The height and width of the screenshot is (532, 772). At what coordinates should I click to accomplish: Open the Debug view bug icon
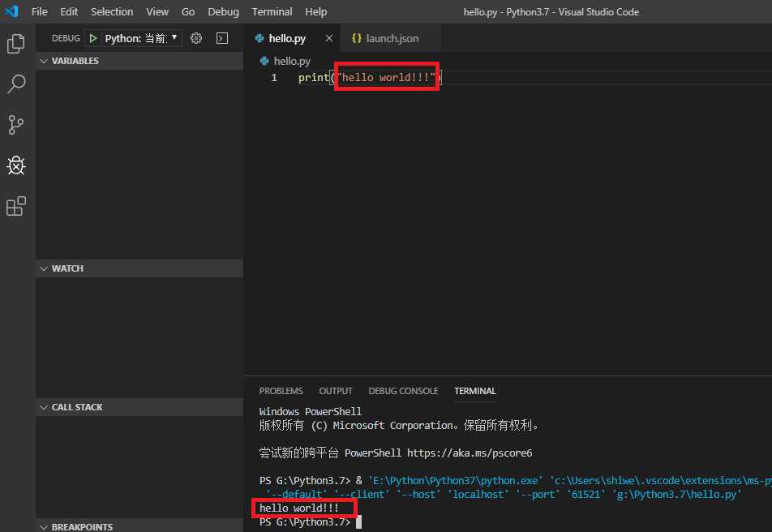[15, 165]
